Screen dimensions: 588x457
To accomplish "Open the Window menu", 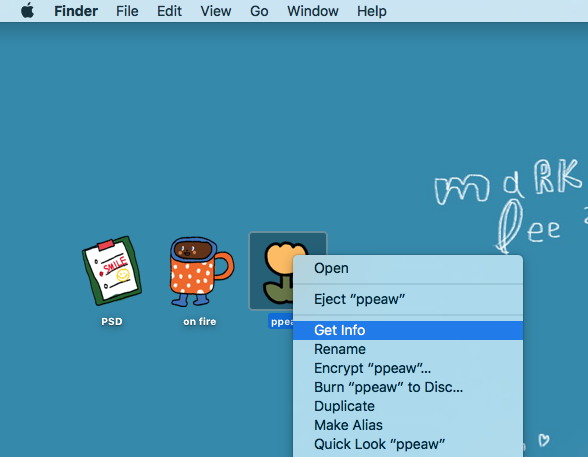I will click(x=313, y=11).
